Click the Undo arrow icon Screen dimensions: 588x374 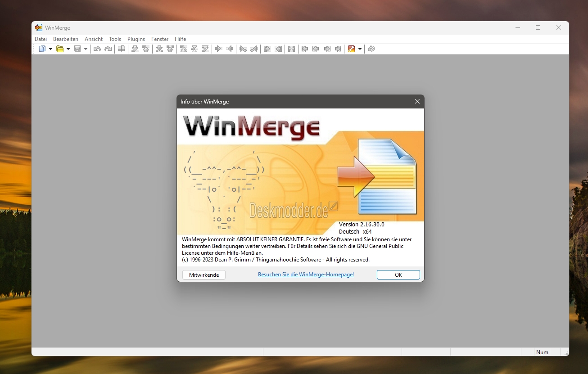point(97,49)
